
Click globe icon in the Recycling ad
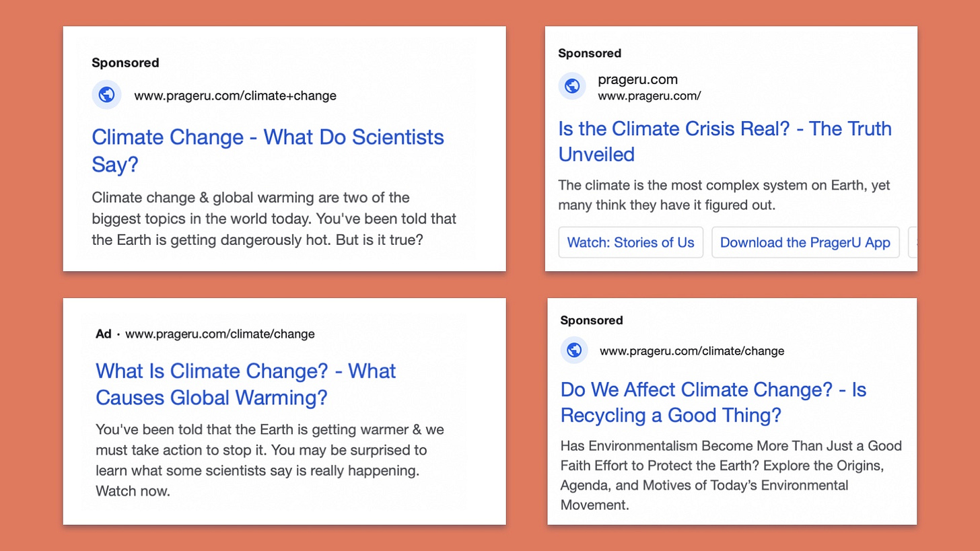pyautogui.click(x=574, y=351)
